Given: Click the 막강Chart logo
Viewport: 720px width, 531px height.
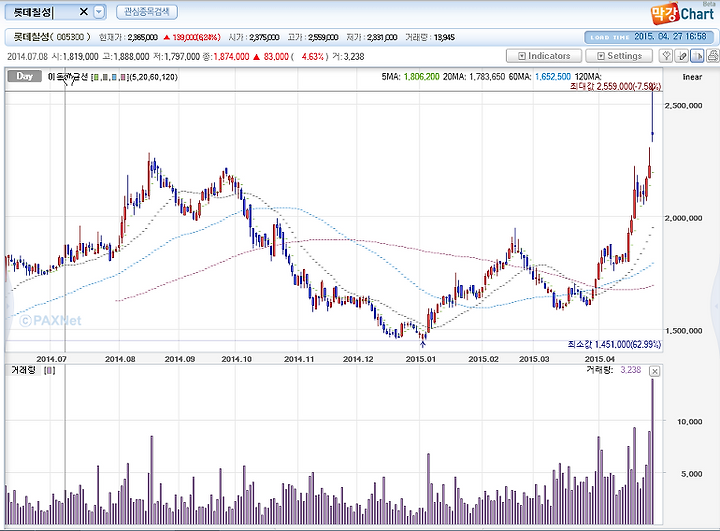Looking at the screenshot, I should [x=682, y=13].
